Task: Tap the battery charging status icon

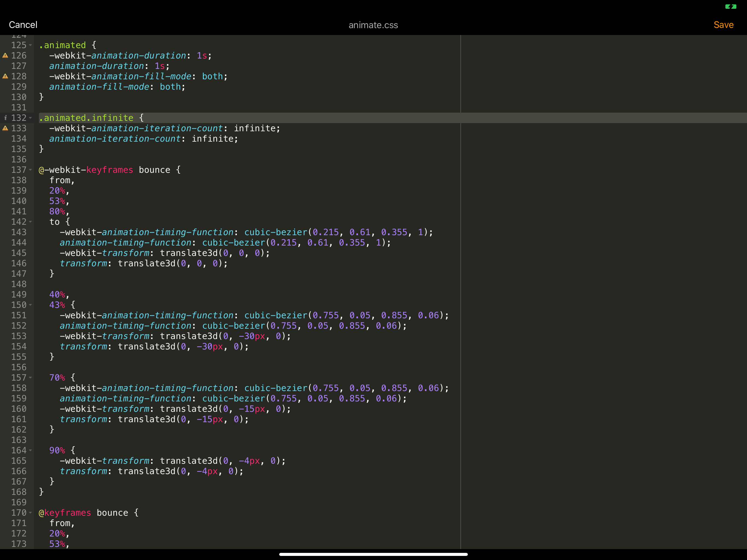Action: point(730,6)
